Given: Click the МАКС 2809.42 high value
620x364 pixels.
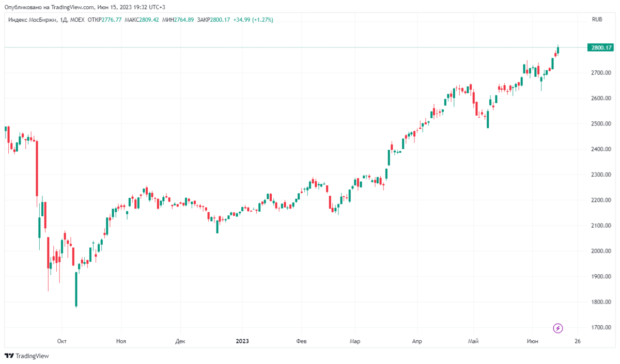Looking at the screenshot, I should click(x=141, y=20).
